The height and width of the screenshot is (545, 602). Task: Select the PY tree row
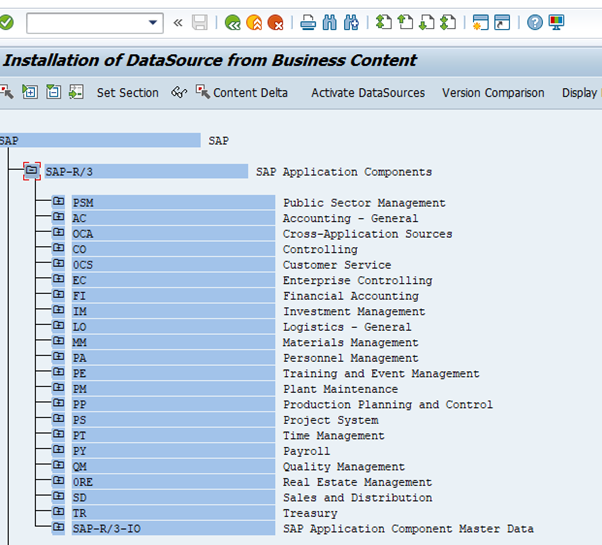(x=173, y=451)
